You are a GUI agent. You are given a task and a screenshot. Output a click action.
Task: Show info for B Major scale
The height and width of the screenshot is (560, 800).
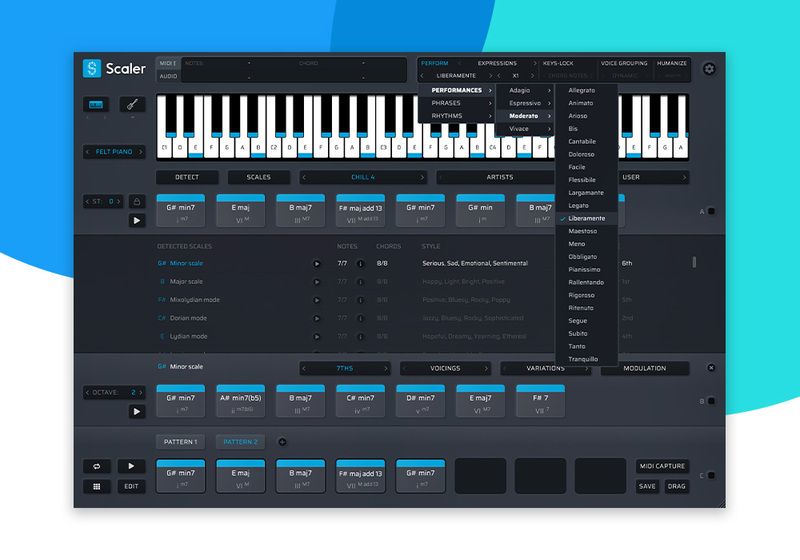360,282
